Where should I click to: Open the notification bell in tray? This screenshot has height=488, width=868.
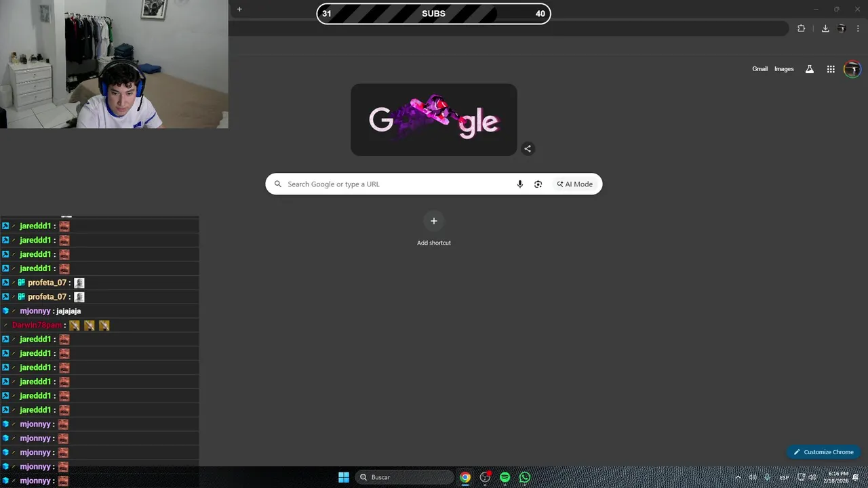[x=856, y=477]
